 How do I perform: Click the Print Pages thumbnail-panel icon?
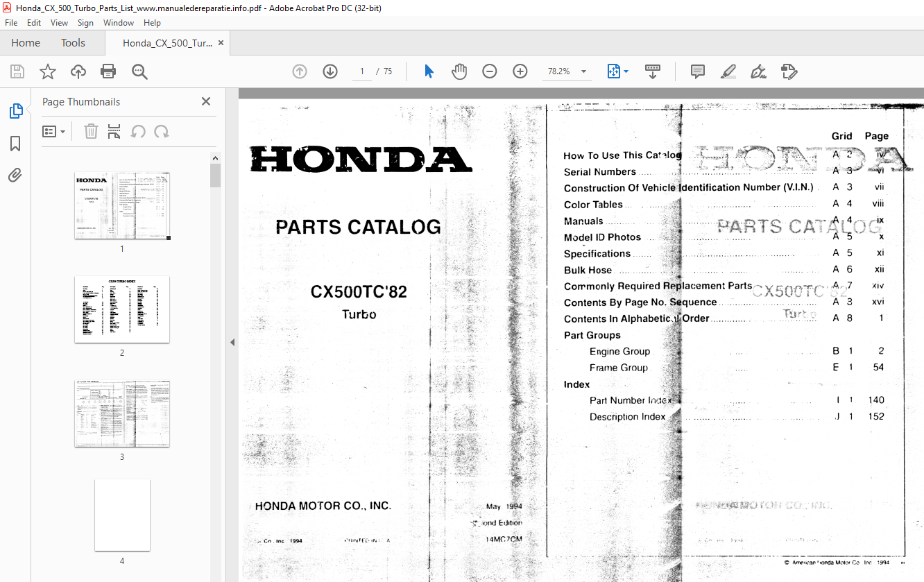click(114, 131)
